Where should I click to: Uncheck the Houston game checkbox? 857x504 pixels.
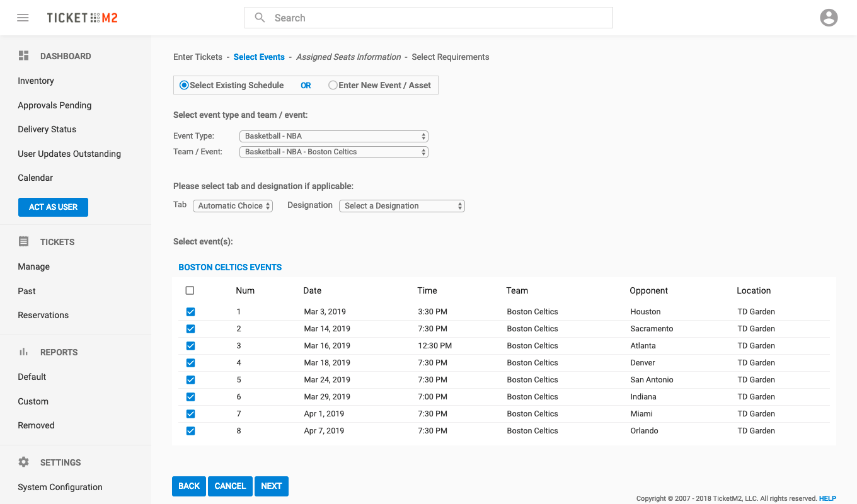pyautogui.click(x=190, y=312)
